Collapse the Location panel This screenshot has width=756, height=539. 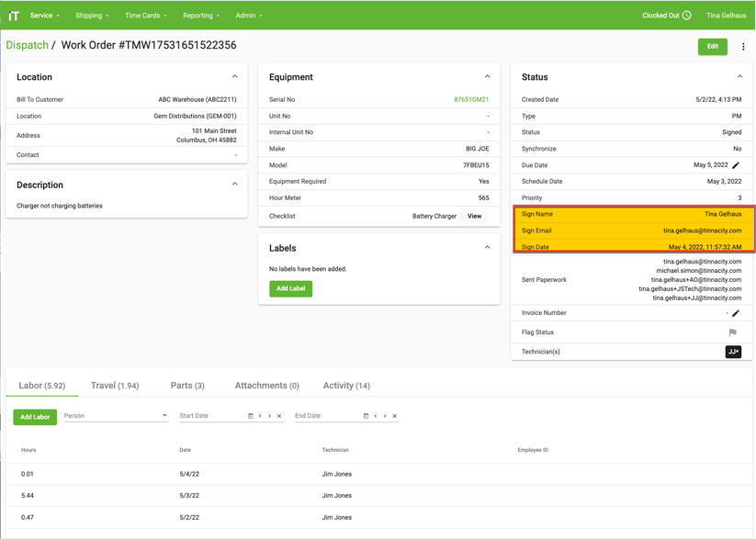point(234,77)
